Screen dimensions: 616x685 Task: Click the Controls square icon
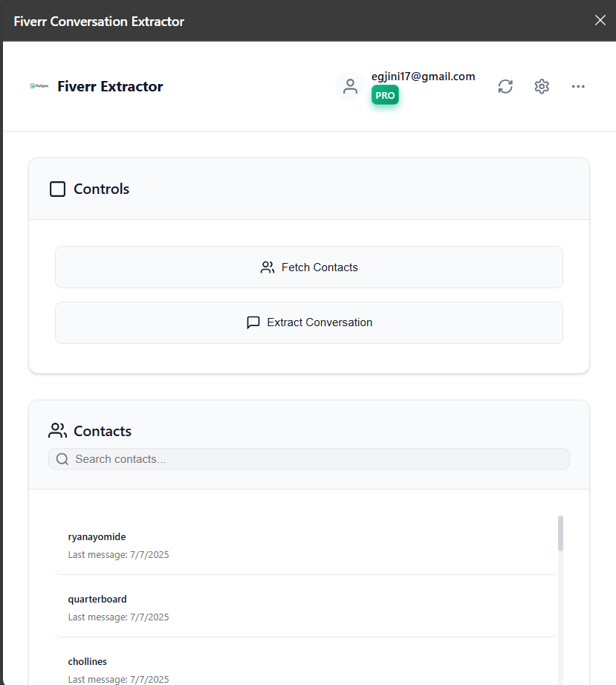point(58,189)
